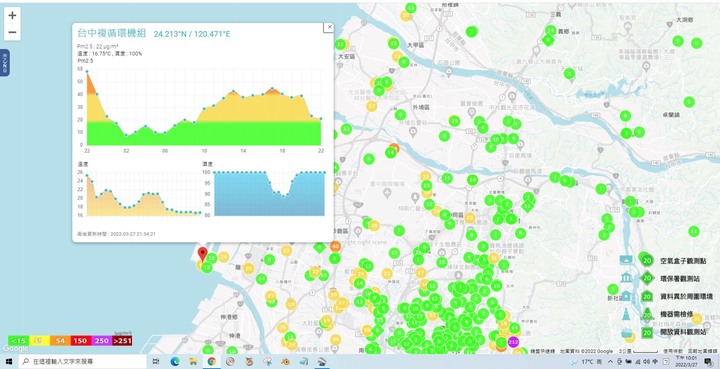
Task: Open File Explorer from the taskbar
Action: pyautogui.click(x=193, y=362)
